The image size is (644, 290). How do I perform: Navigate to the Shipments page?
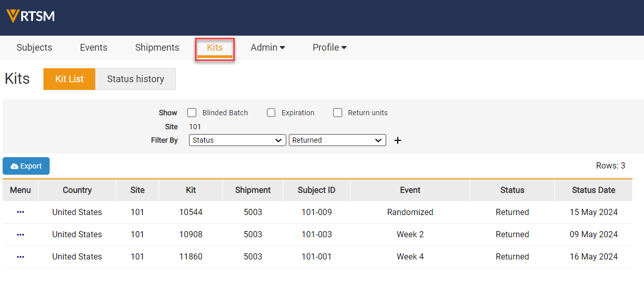click(157, 48)
